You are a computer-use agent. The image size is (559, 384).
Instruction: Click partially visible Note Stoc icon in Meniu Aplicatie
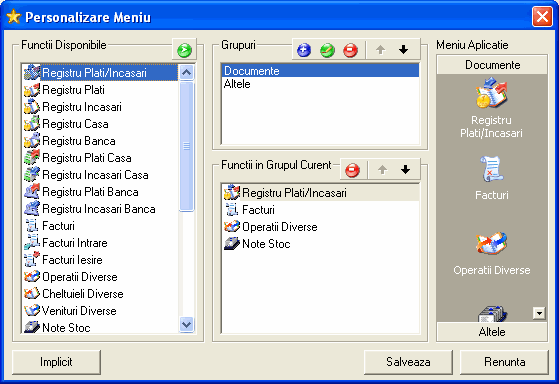pos(492,313)
